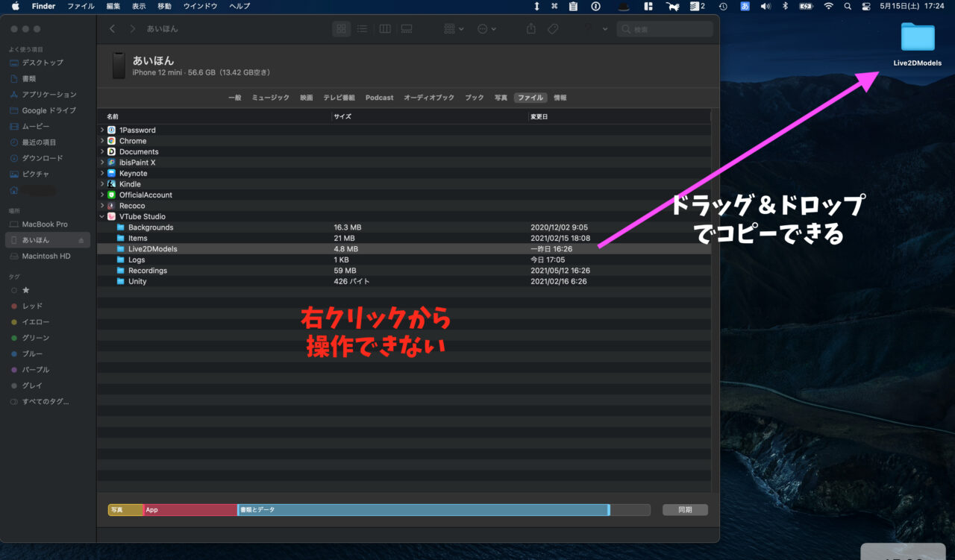Open the group-by dropdown in the toolbar

point(452,28)
